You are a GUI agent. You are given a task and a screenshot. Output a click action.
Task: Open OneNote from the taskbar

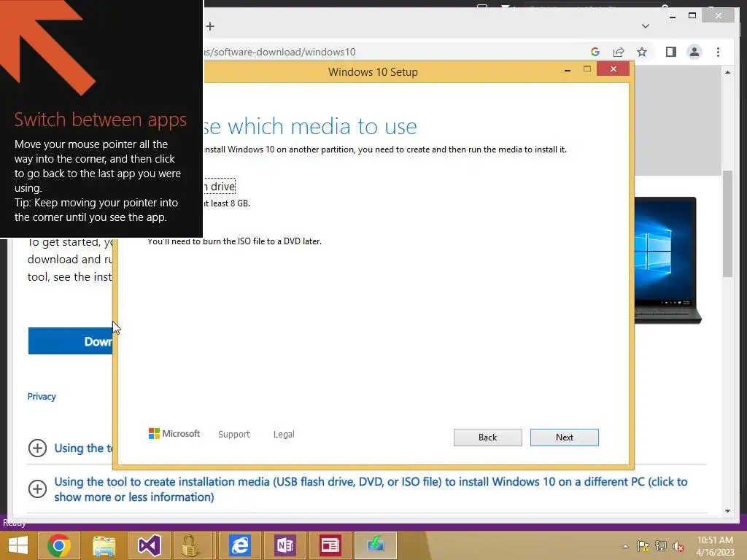coord(285,545)
